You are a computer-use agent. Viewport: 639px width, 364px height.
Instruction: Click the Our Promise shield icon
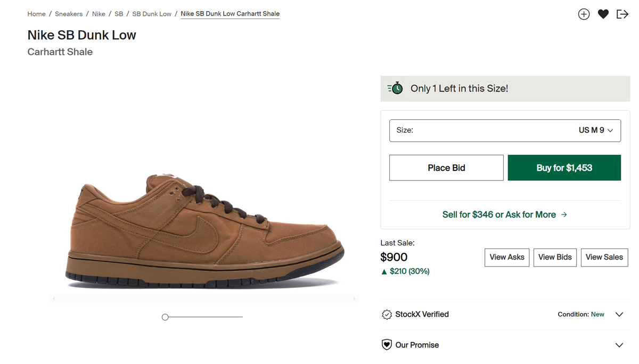pyautogui.click(x=387, y=345)
